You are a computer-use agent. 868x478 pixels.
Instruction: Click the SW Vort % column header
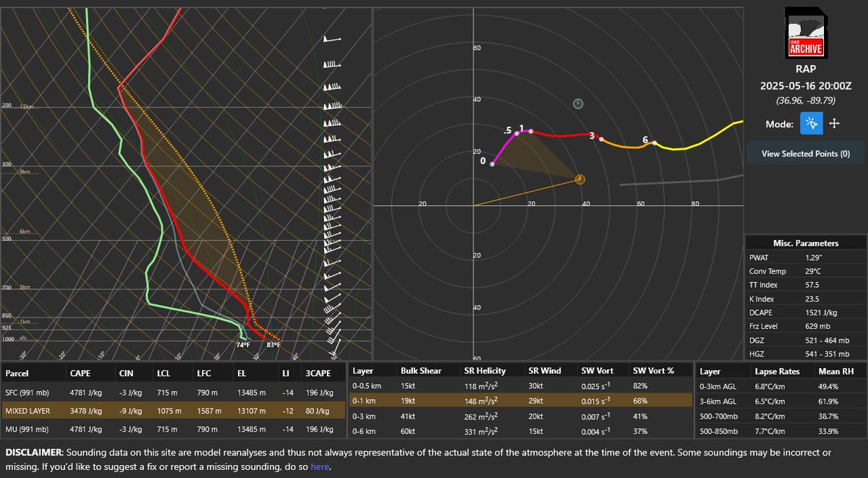click(652, 370)
